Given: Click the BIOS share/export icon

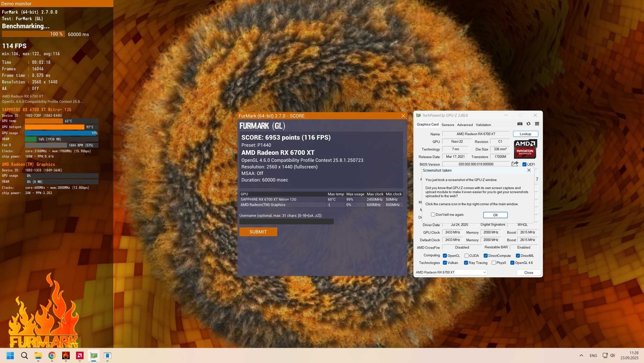Looking at the screenshot, I should click(515, 164).
